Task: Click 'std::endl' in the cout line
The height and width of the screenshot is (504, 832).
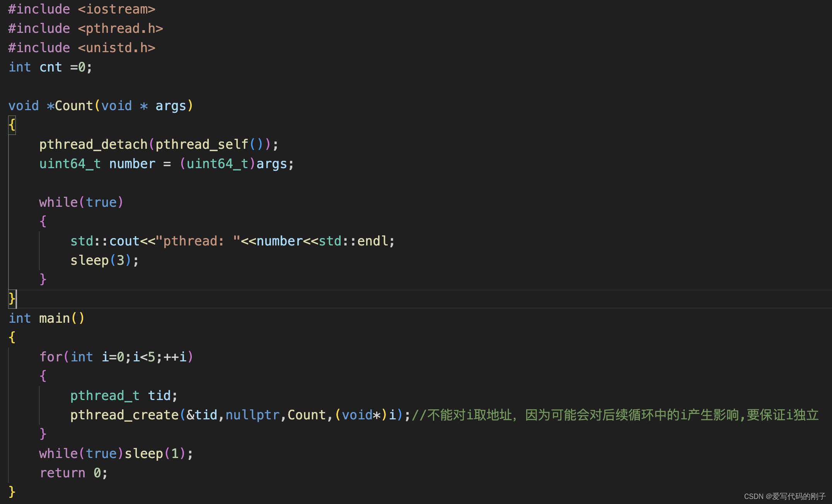Action: click(x=353, y=241)
